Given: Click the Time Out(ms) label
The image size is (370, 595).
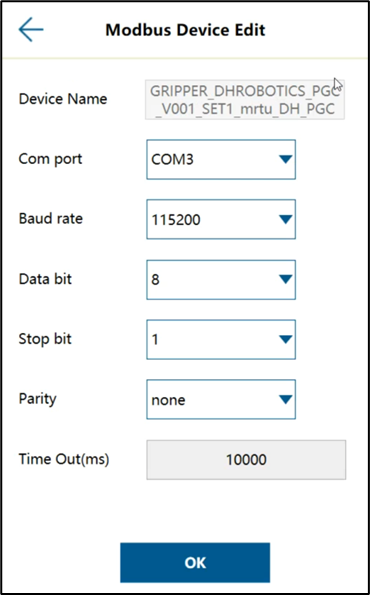Looking at the screenshot, I should coord(64,459).
